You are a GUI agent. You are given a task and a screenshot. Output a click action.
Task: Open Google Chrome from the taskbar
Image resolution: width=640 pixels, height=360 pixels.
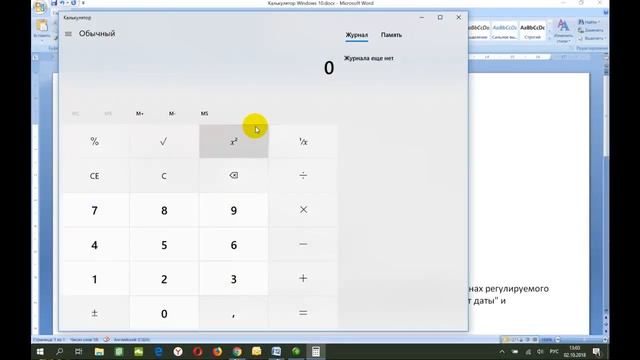(x=237, y=351)
